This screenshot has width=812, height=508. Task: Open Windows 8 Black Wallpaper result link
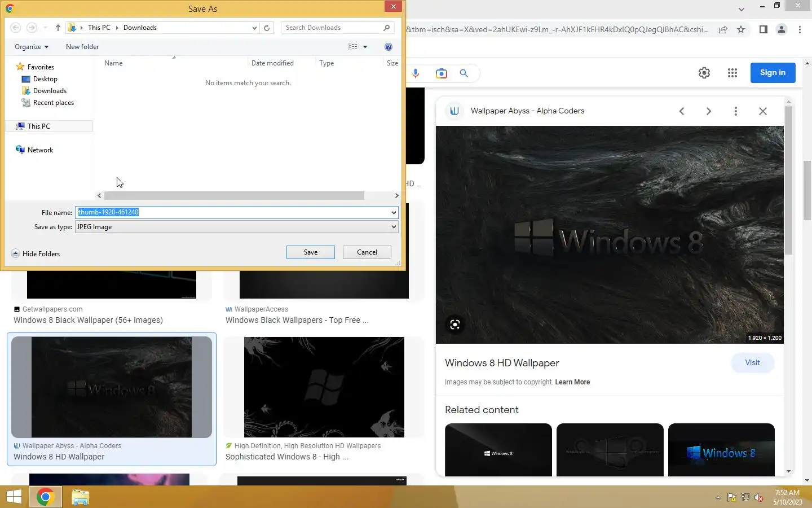pyautogui.click(x=88, y=320)
